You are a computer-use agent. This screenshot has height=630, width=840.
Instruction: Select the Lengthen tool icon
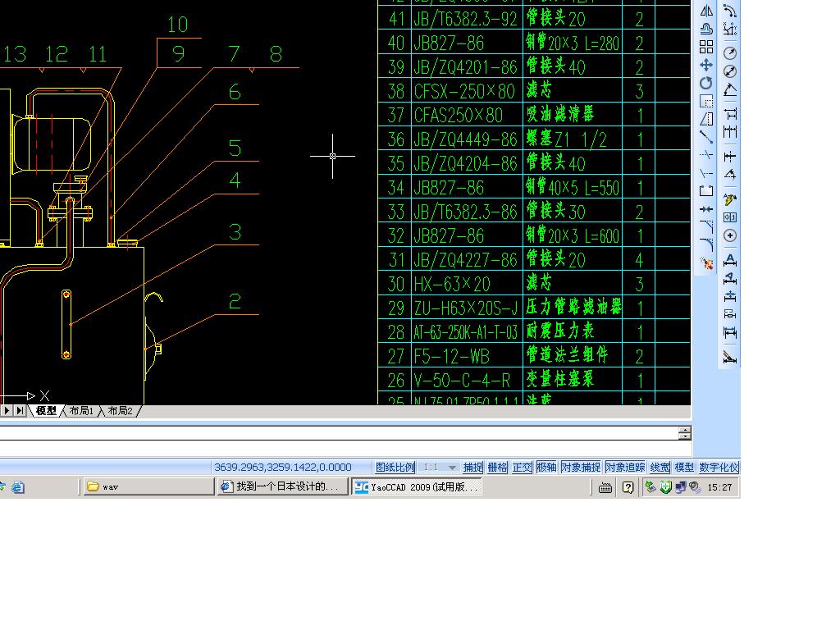point(706,137)
